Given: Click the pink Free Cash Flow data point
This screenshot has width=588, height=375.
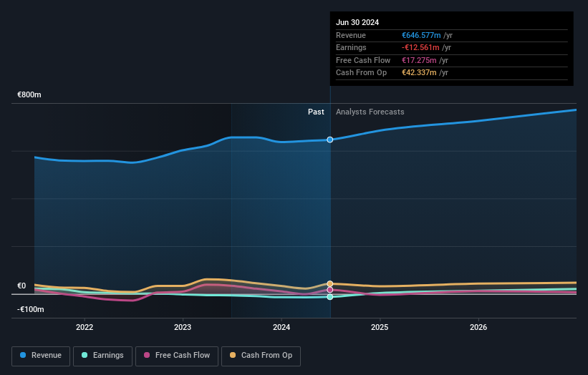Looking at the screenshot, I should coord(330,290).
